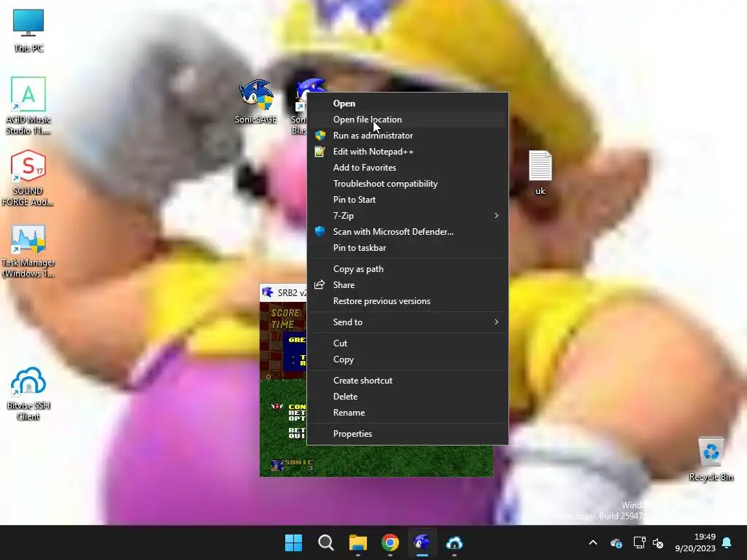Open Properties from context menu

(407, 434)
